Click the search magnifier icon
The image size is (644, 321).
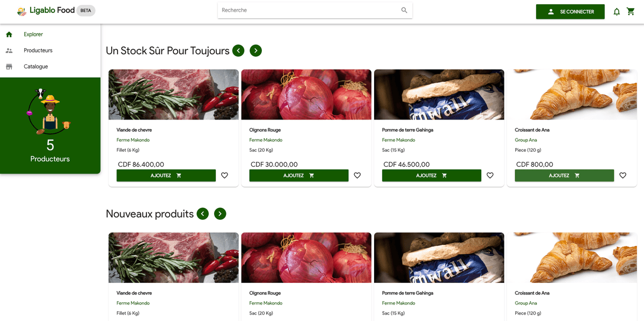click(x=404, y=10)
